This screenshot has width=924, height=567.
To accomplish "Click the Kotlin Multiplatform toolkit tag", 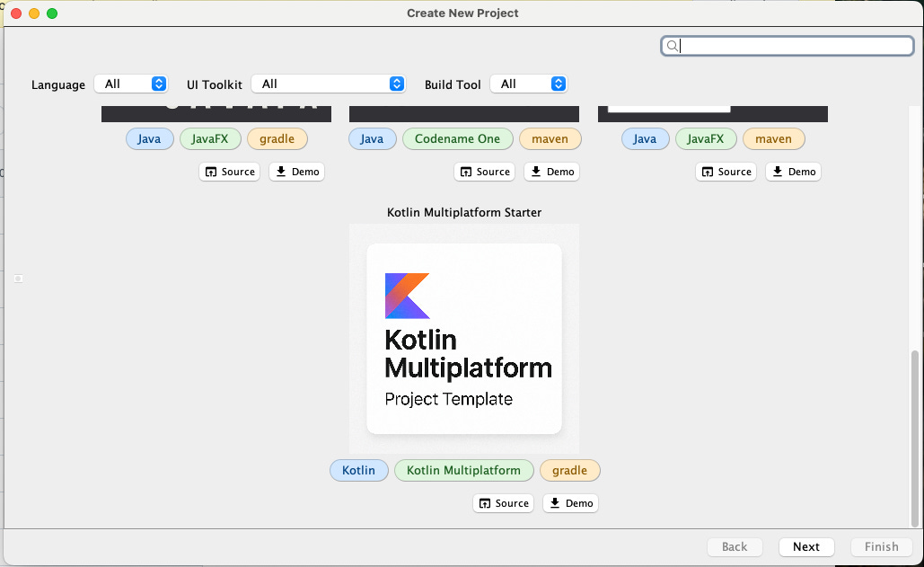I will pos(463,470).
